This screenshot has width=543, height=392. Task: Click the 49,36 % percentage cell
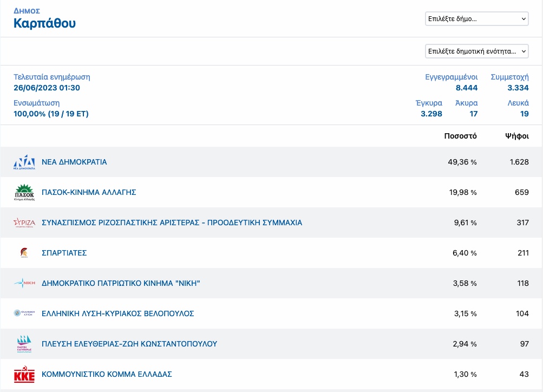click(x=462, y=162)
